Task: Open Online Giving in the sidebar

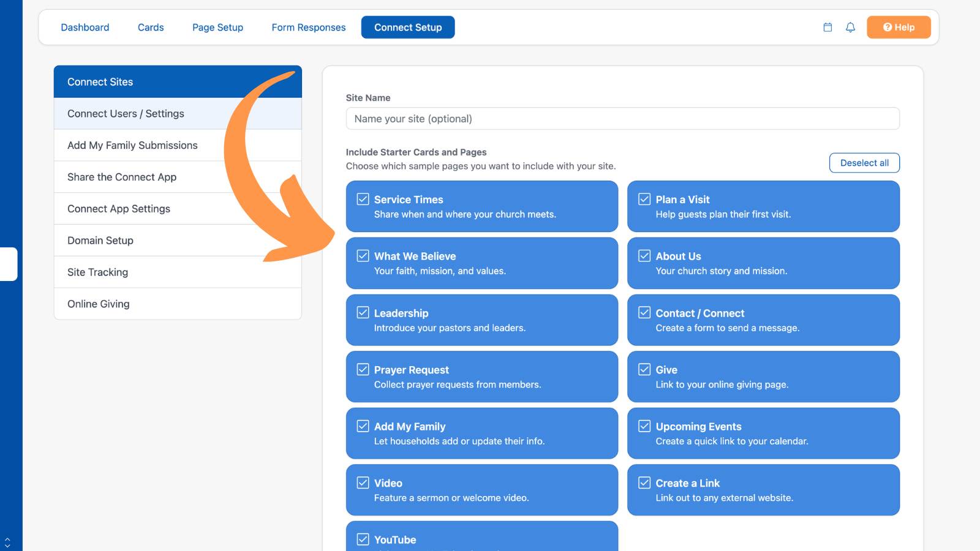Action: tap(178, 304)
